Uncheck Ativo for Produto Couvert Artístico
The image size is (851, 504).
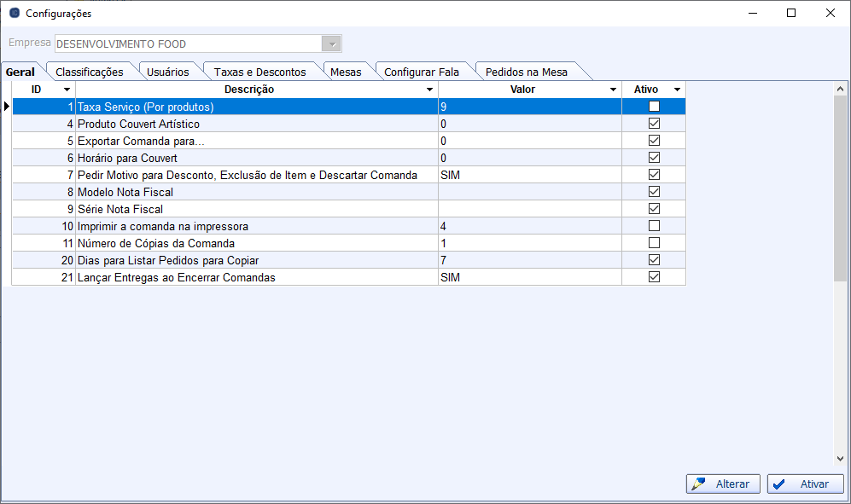coord(654,124)
